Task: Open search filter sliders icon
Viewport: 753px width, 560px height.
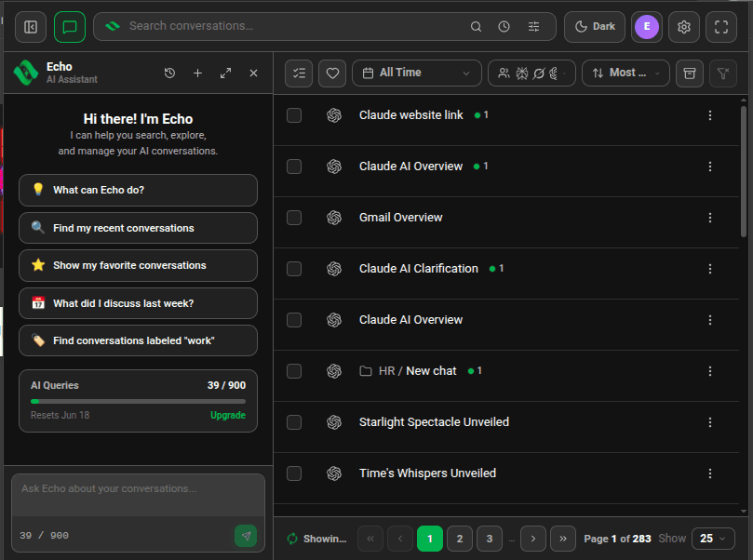Action: 533,27
